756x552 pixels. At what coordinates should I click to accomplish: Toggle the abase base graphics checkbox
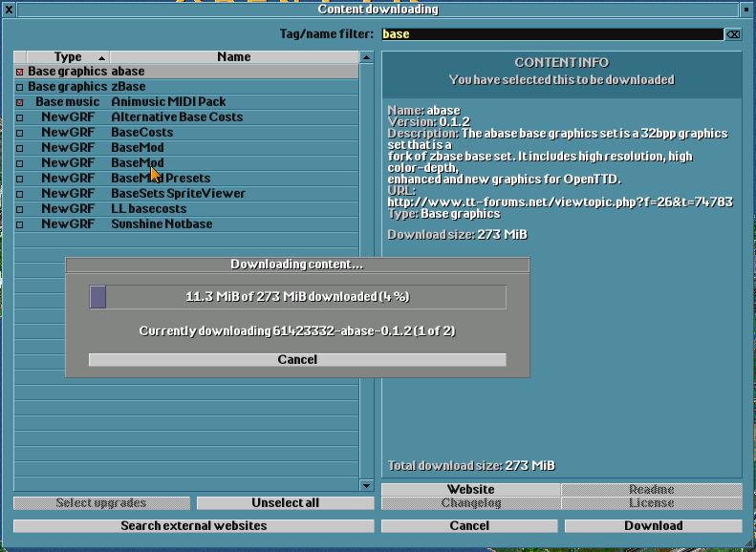tap(20, 72)
